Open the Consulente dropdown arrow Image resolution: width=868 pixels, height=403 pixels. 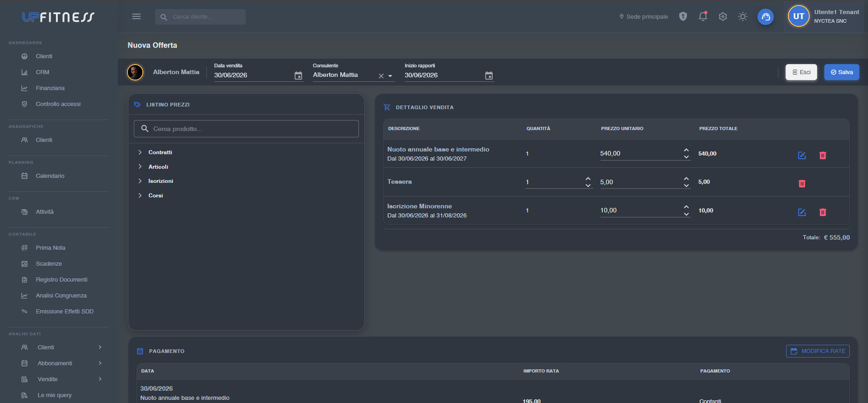pos(390,76)
